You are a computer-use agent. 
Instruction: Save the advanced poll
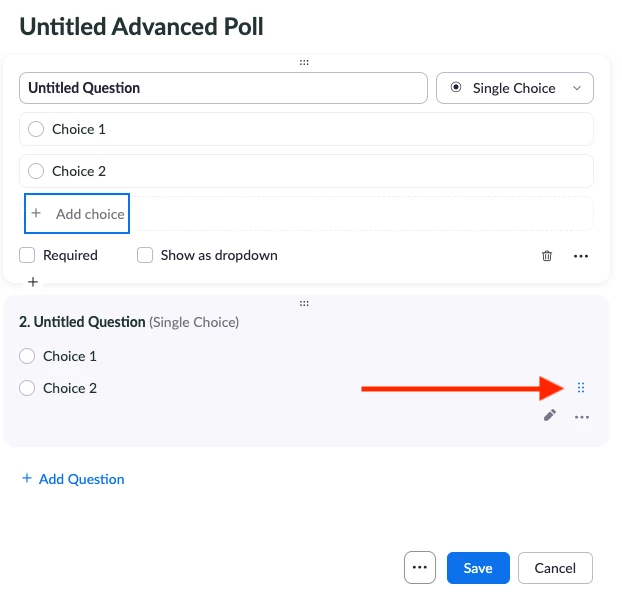point(478,568)
